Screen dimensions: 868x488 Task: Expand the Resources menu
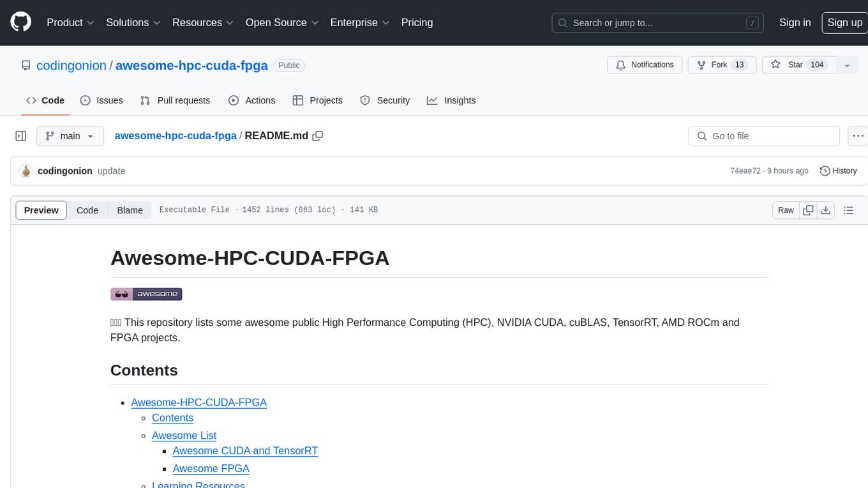coord(204,22)
